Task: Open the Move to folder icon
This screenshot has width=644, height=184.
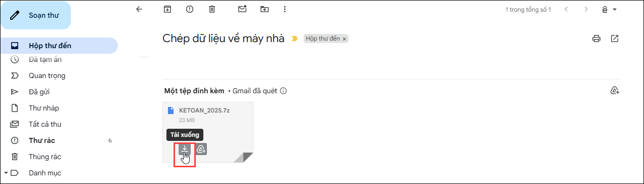Action: (x=265, y=9)
